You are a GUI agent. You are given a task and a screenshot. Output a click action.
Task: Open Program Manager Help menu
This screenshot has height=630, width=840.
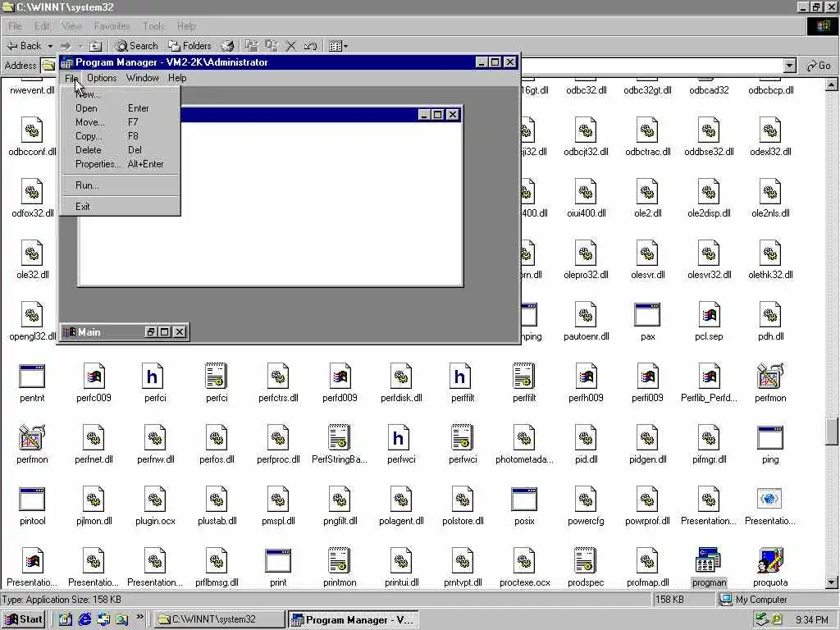coord(177,78)
